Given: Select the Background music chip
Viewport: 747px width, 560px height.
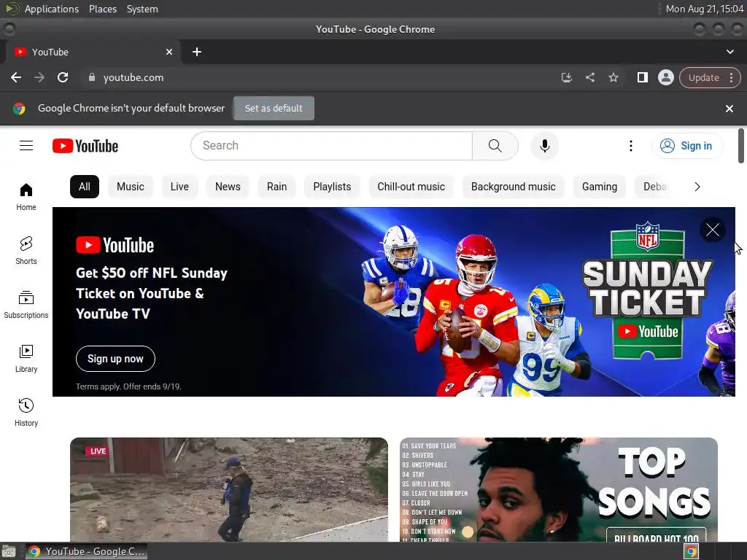Looking at the screenshot, I should tap(513, 187).
